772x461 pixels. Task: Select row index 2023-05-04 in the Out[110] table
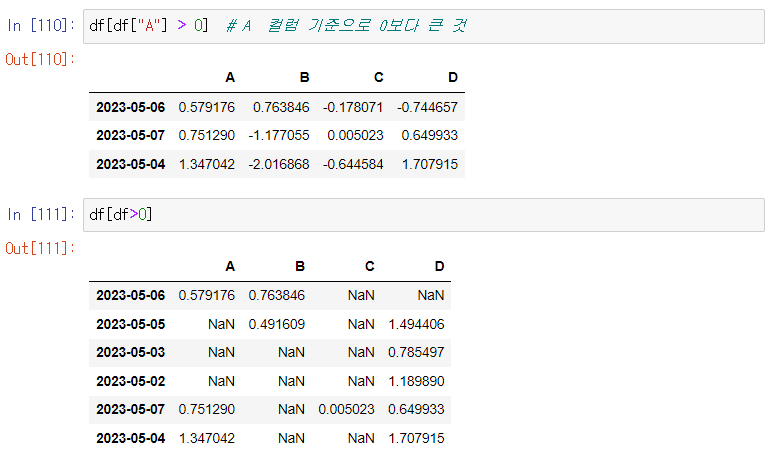[130, 165]
